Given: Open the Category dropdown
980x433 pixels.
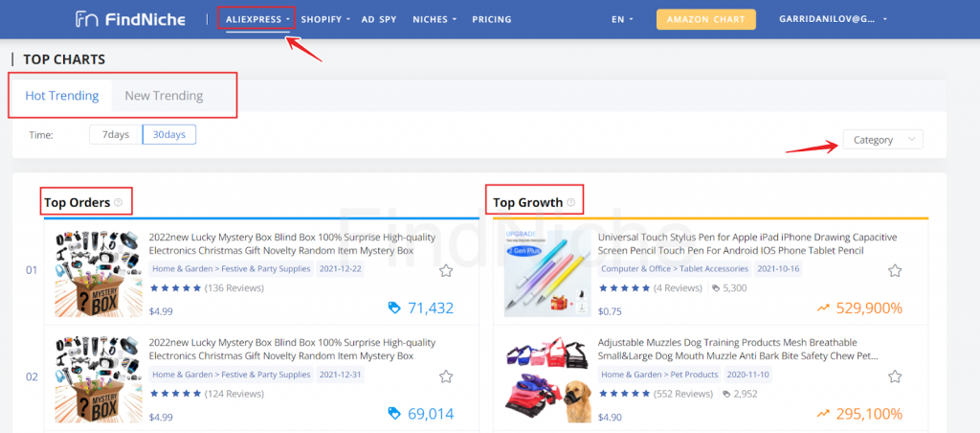Looking at the screenshot, I should click(x=882, y=140).
